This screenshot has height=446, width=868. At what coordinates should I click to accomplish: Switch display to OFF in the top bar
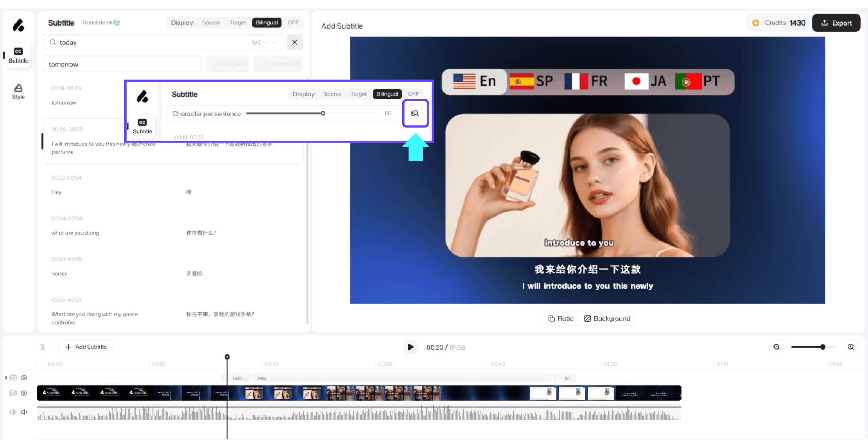(293, 23)
